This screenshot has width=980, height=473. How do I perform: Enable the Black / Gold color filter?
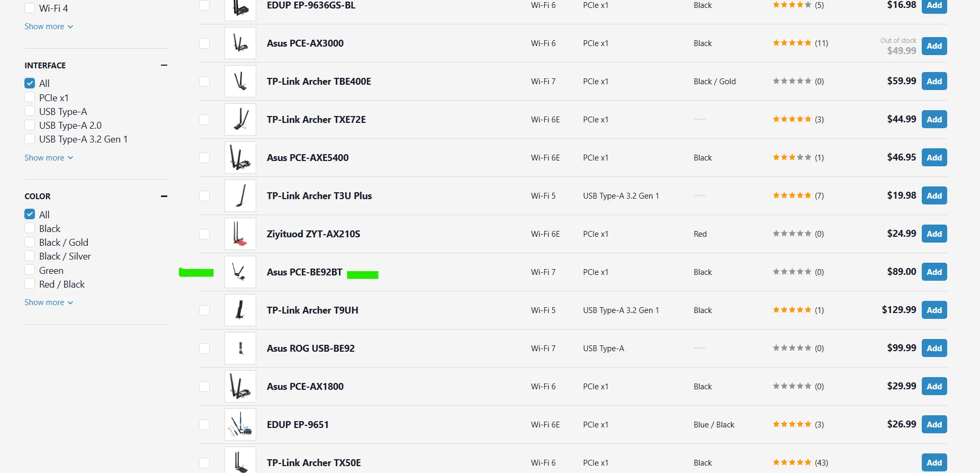(x=30, y=242)
